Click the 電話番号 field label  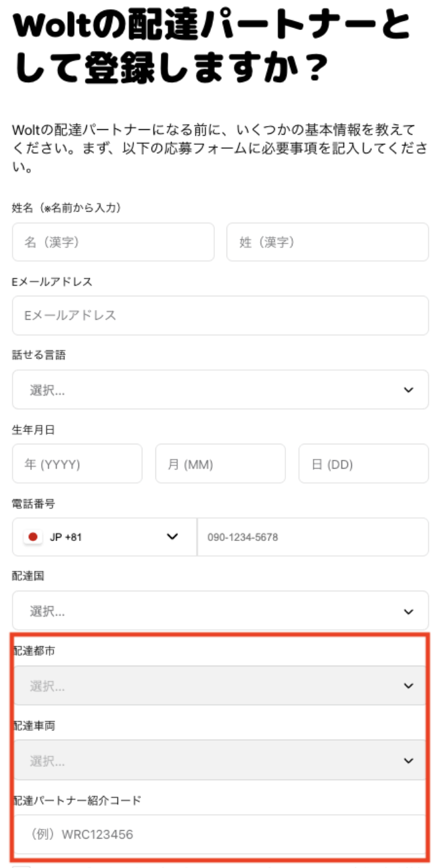point(33,503)
